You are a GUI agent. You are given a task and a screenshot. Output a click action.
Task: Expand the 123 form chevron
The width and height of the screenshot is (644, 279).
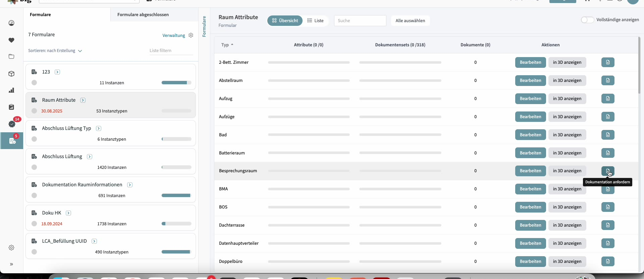(x=57, y=72)
